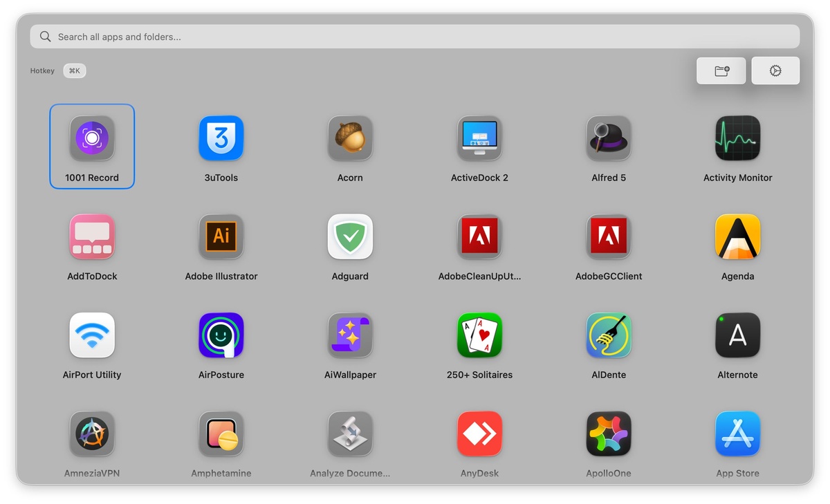Open the AdobeGCClient icon
The height and width of the screenshot is (504, 830).
609,237
